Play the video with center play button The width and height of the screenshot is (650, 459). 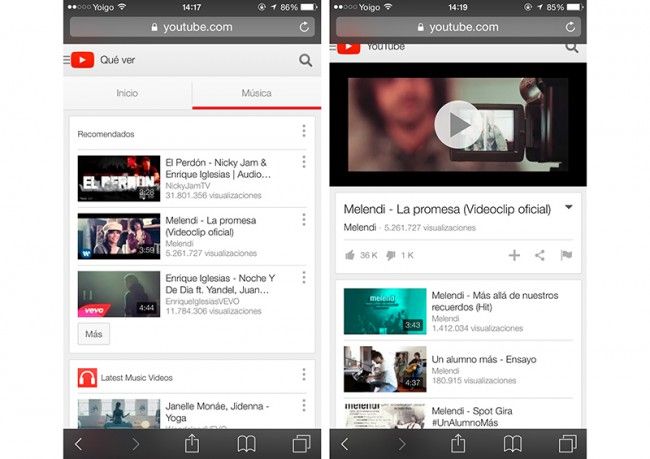[x=458, y=124]
